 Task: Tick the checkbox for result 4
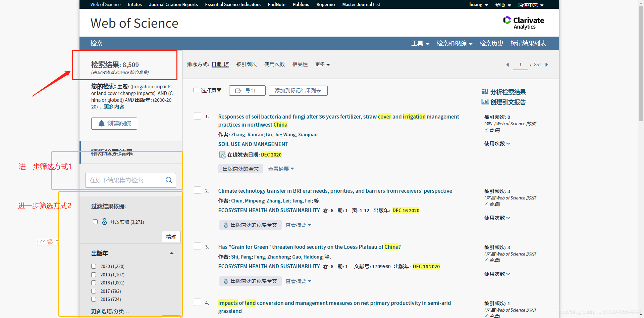click(x=198, y=302)
